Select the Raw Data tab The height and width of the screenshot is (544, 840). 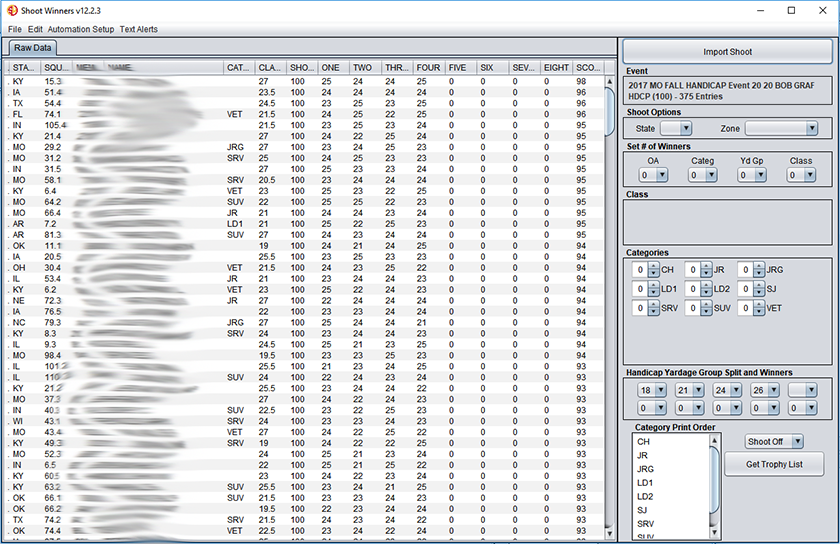tap(34, 48)
